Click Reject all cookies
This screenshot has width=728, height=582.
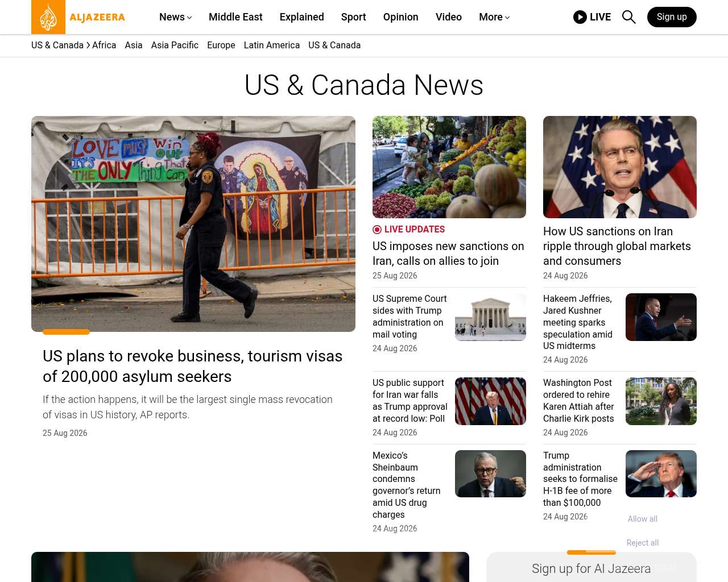point(643,543)
